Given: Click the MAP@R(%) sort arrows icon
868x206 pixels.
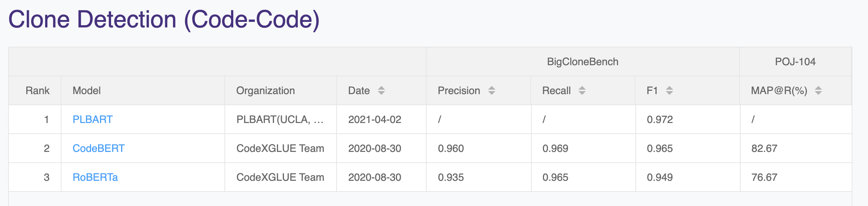Looking at the screenshot, I should click(818, 90).
